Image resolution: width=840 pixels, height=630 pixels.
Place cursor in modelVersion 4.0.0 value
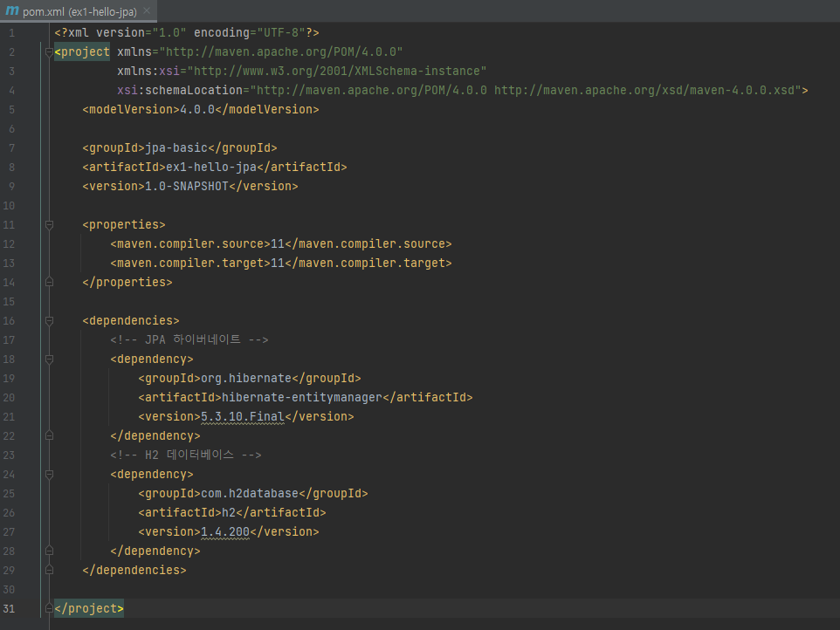197,110
